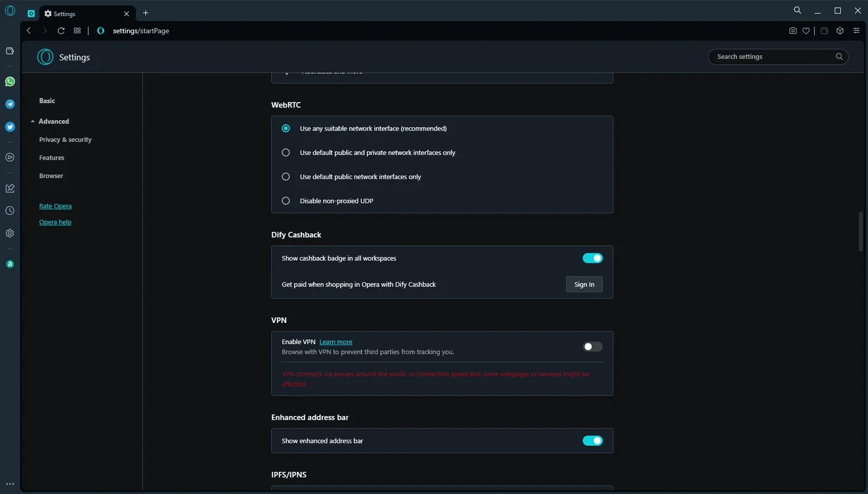This screenshot has width=868, height=494.
Task: Click the settings/startPage address bar
Action: pos(141,31)
